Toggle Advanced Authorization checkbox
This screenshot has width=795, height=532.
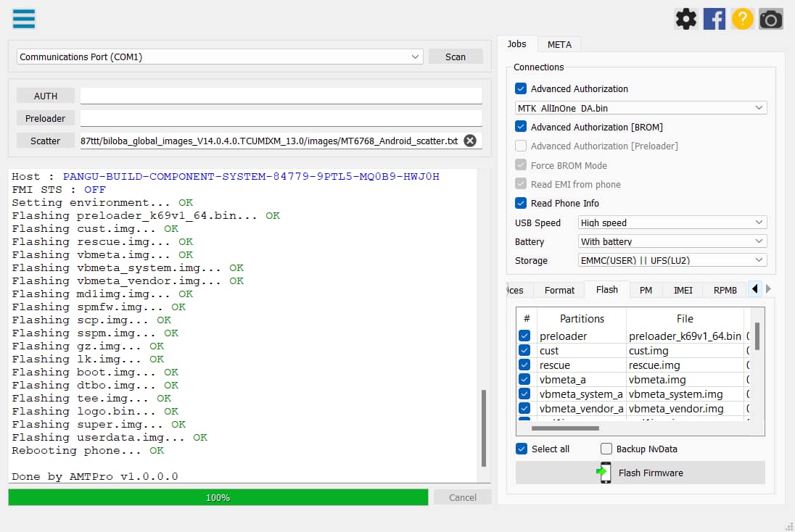tap(521, 88)
